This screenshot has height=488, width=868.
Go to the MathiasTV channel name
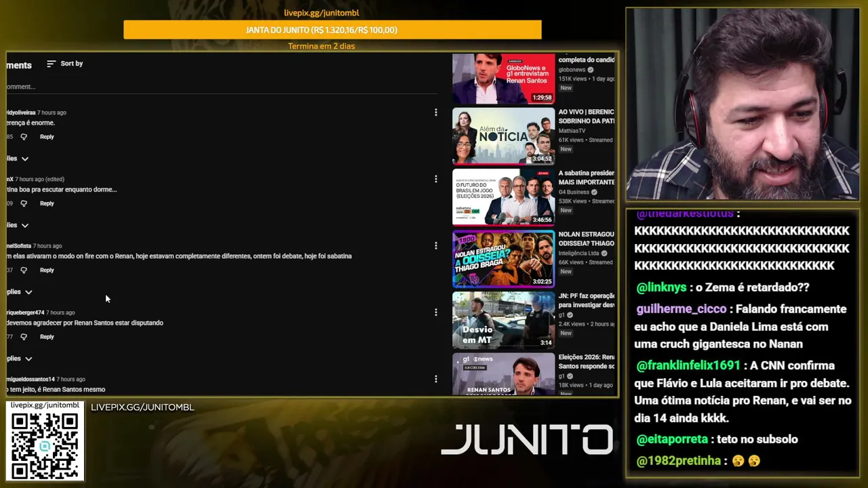pos(572,131)
